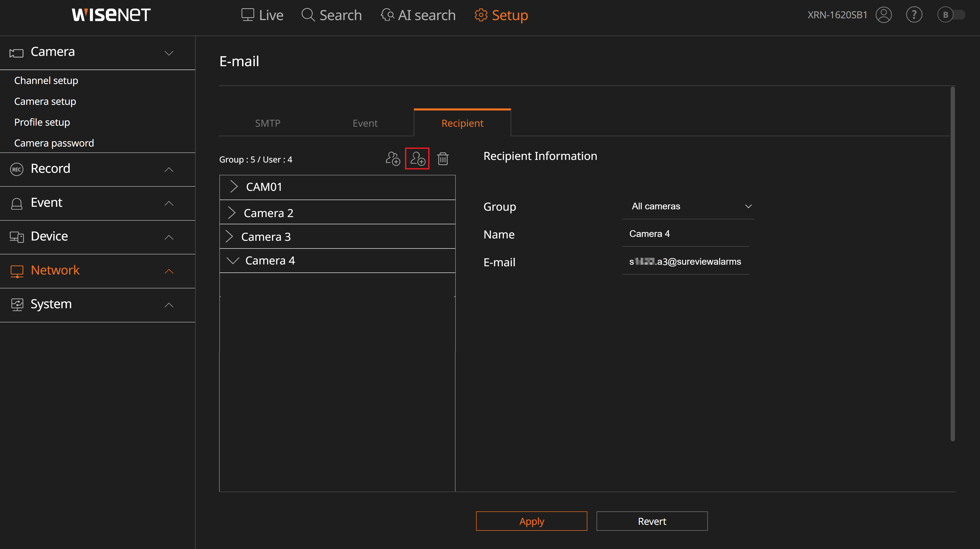Click the Device sidebar icon

(x=16, y=237)
